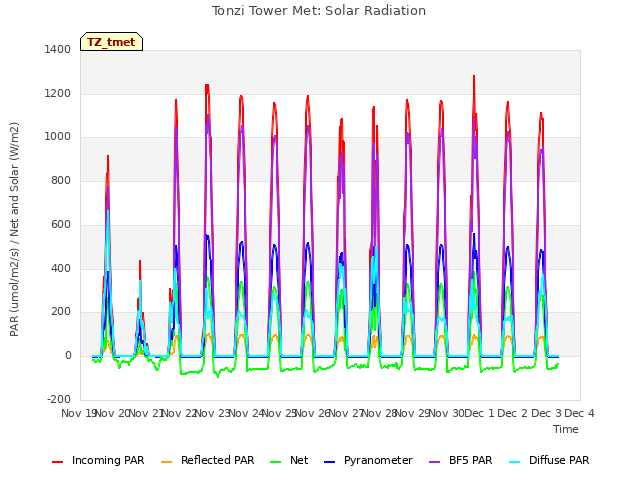
Task: Click the blue Pyranometer legend swatch
Action: pyautogui.click(x=329, y=462)
